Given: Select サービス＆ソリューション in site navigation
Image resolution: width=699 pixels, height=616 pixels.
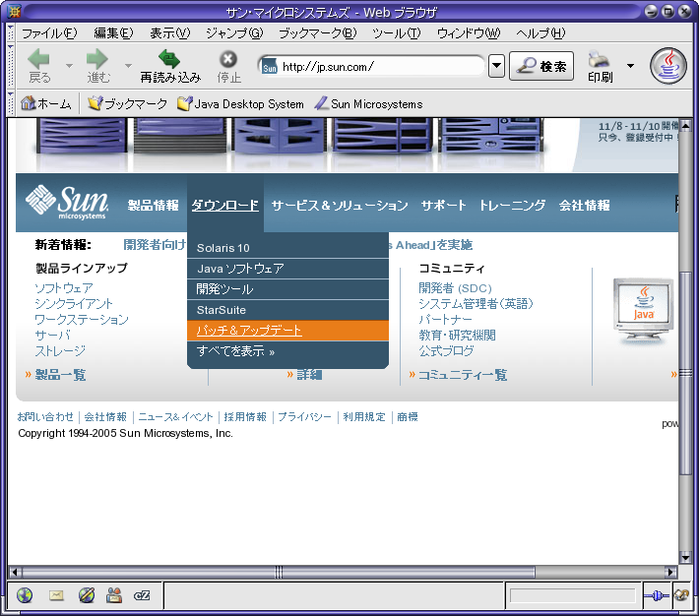Looking at the screenshot, I should (340, 205).
